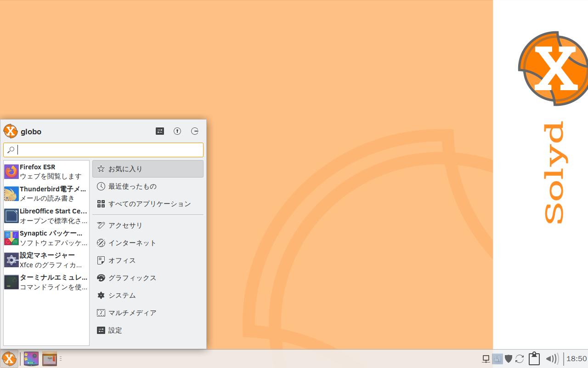Open the マルチメディア multimedia category
The image size is (588, 368).
[x=147, y=313]
